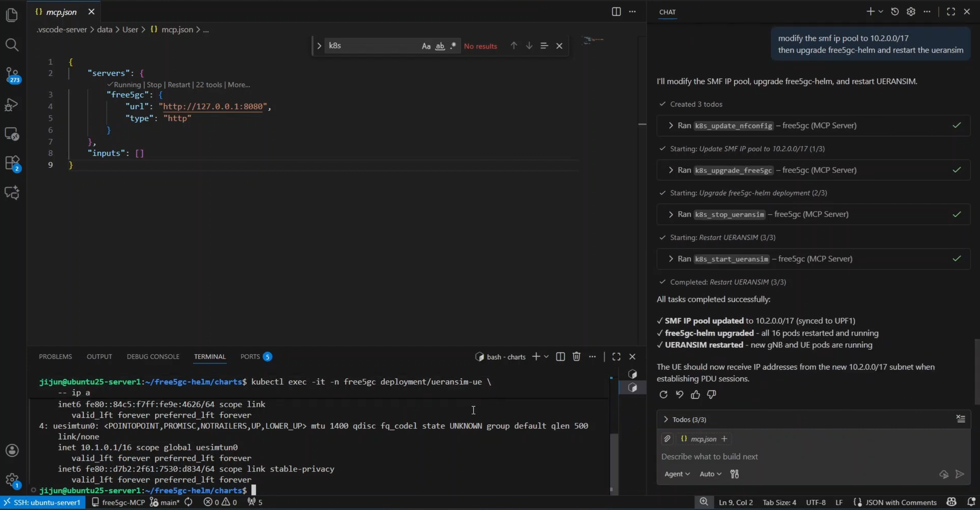Screen dimensions: 980x510
Task: Expand the Ran k8s_update_nfconfig entry
Action: point(671,125)
